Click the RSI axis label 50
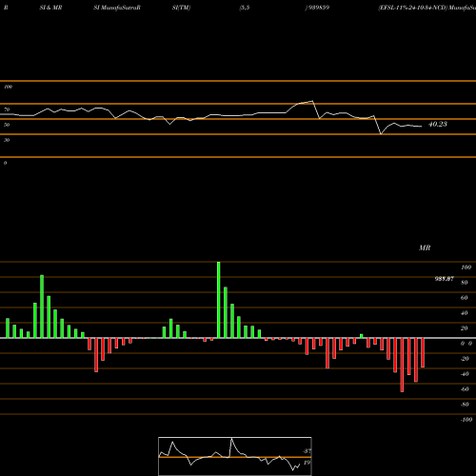 click(x=7, y=125)
